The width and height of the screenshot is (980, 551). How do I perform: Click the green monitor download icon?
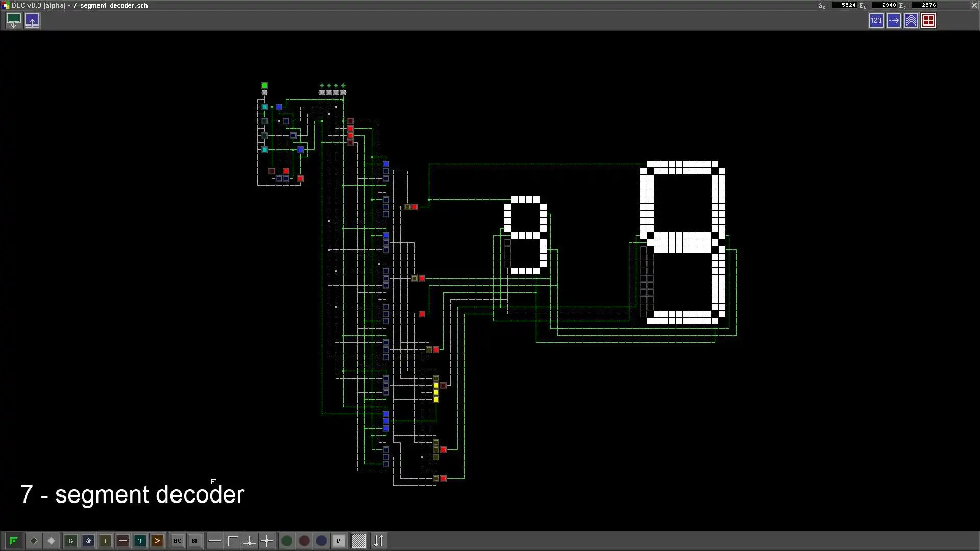point(14,21)
